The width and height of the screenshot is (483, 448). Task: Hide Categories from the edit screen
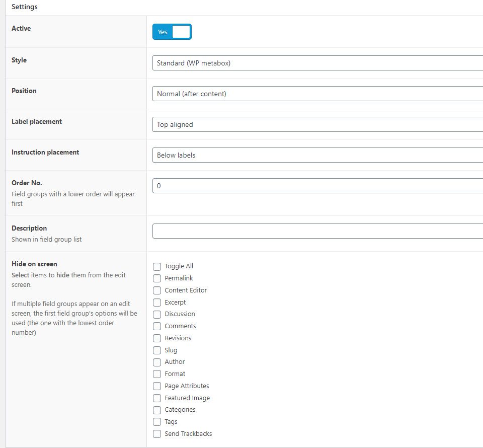coord(156,410)
